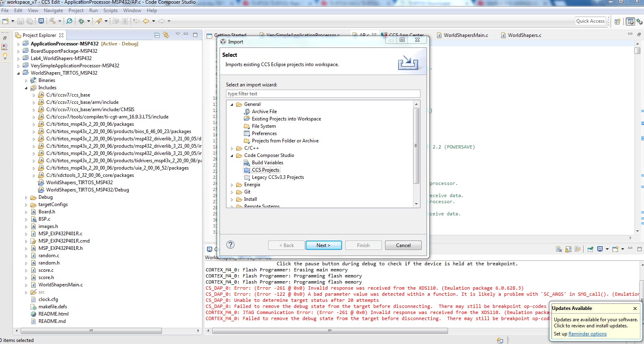The image size is (644, 344).
Task: Toggle Scroll Lock in console toolbar
Action: tap(568, 249)
